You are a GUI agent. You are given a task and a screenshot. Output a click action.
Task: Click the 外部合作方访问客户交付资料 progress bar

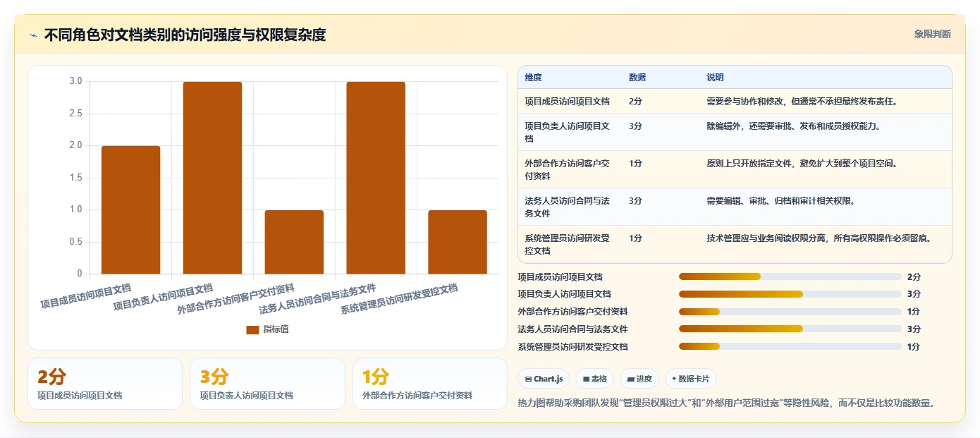(790, 312)
